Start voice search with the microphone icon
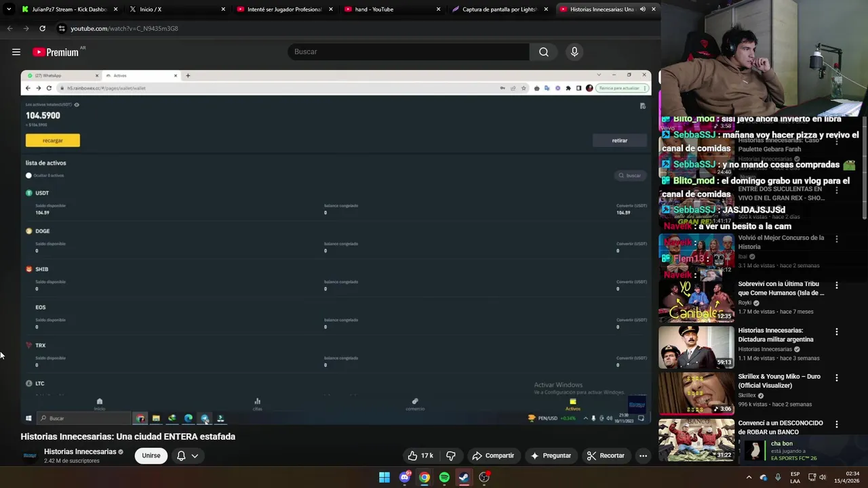The image size is (868, 488). pos(574,52)
